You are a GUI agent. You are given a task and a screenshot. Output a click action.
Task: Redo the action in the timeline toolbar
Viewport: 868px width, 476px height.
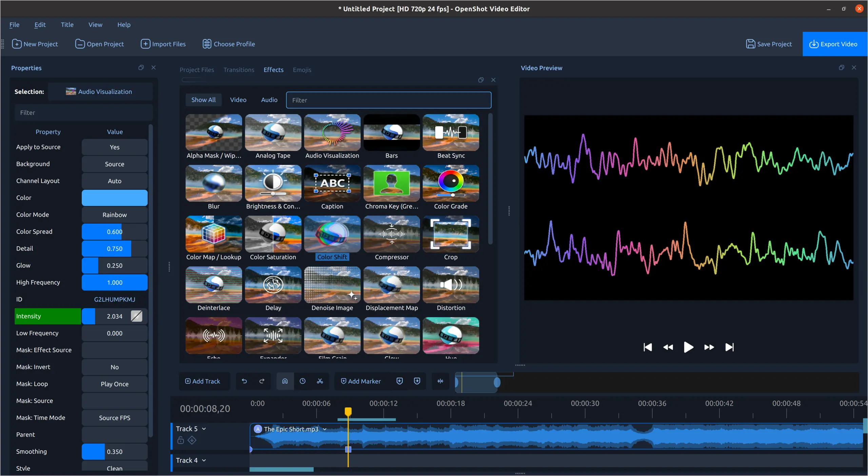(262, 381)
